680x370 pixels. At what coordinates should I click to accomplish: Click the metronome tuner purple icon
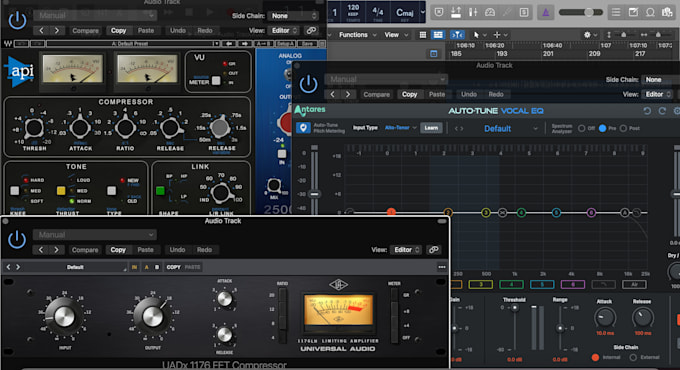(x=545, y=12)
